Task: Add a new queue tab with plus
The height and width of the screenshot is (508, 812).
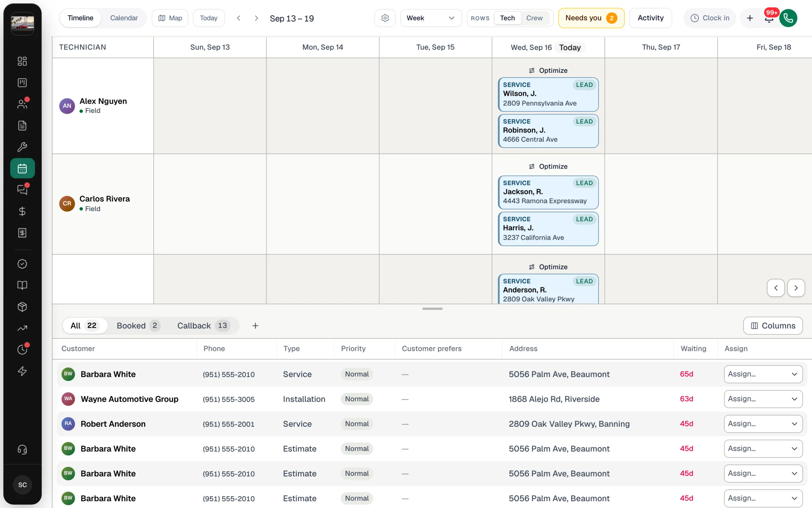Action: pyautogui.click(x=255, y=325)
